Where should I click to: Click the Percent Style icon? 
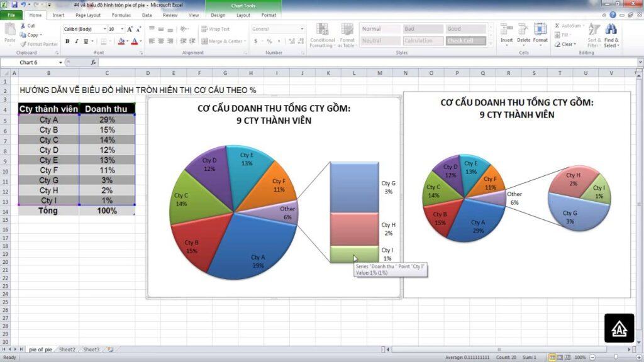pyautogui.click(x=269, y=41)
